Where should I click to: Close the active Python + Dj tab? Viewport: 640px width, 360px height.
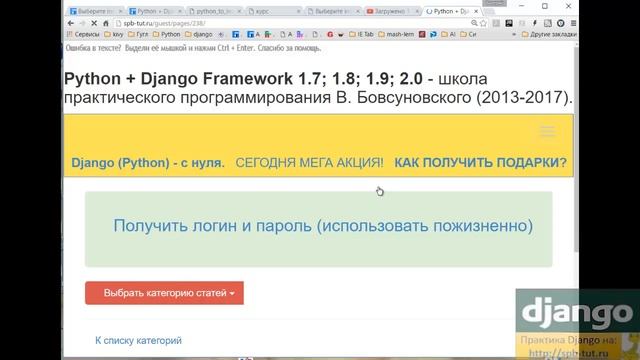pos(476,11)
